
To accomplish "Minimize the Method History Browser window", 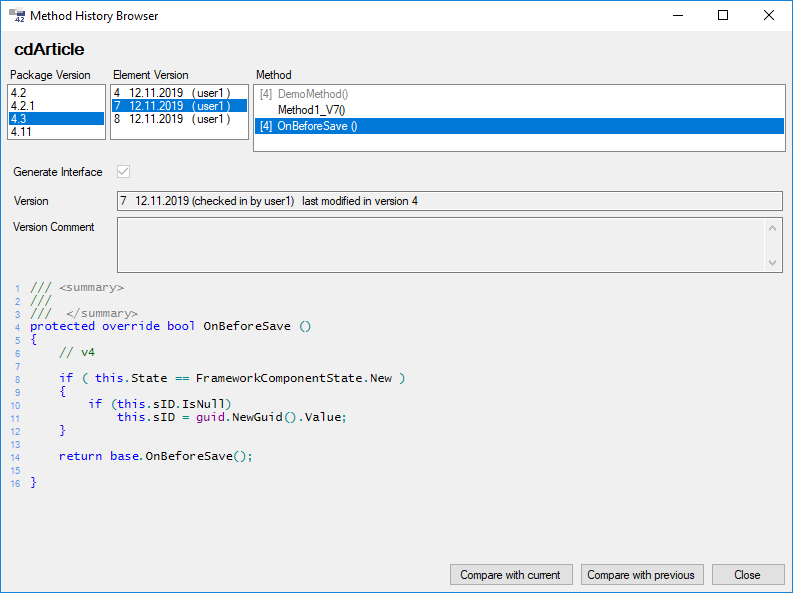I will tap(678, 16).
